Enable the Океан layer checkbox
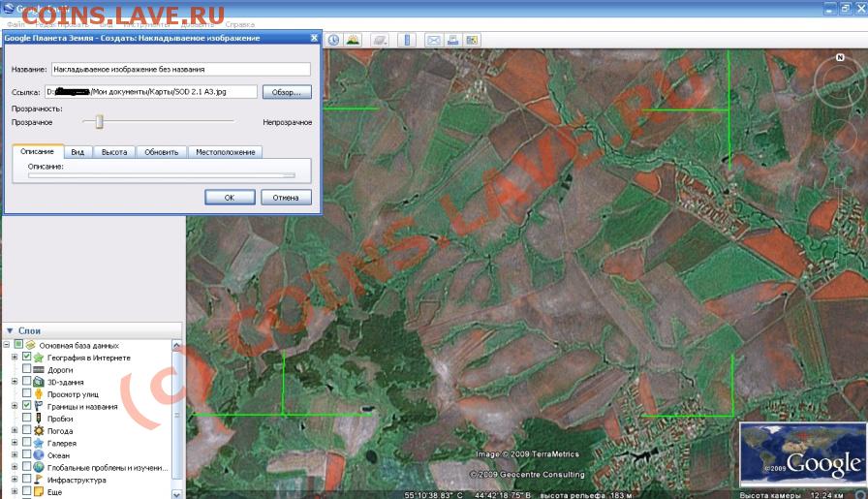The width and height of the screenshot is (868, 499). click(x=26, y=454)
